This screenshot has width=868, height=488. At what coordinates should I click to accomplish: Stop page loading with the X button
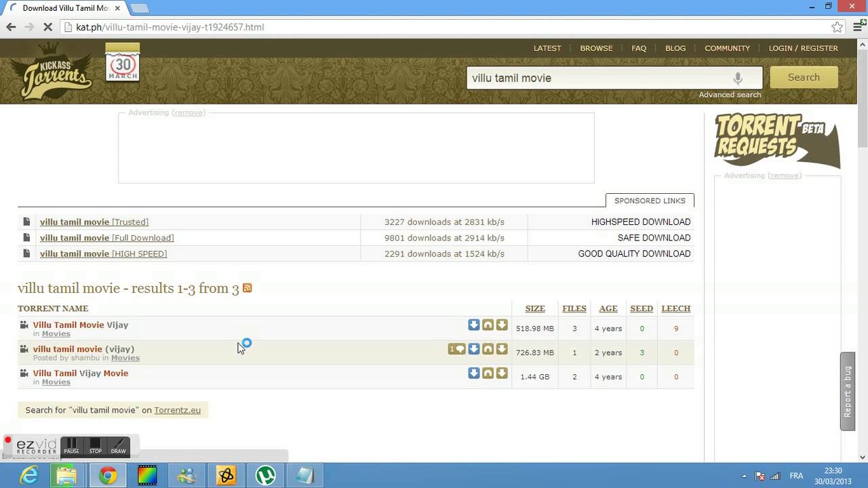click(47, 27)
